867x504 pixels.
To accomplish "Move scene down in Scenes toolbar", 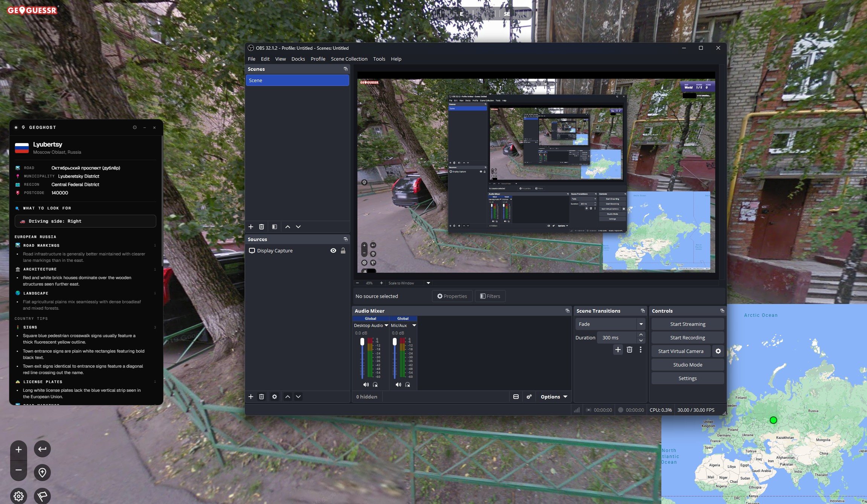I will point(298,227).
